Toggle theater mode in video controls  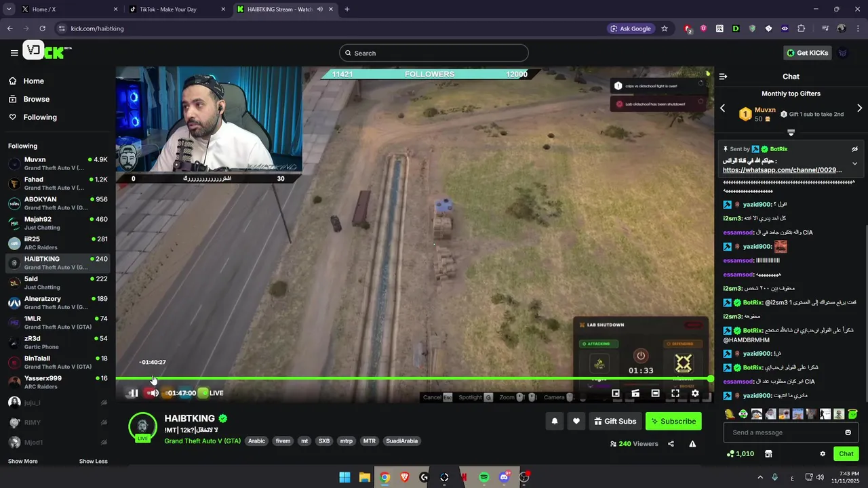coord(655,393)
